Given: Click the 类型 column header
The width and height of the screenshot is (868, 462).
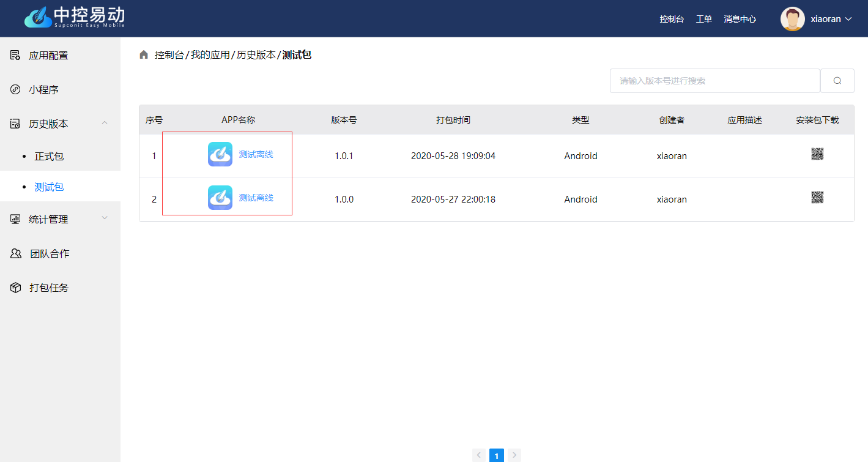Looking at the screenshot, I should (581, 120).
